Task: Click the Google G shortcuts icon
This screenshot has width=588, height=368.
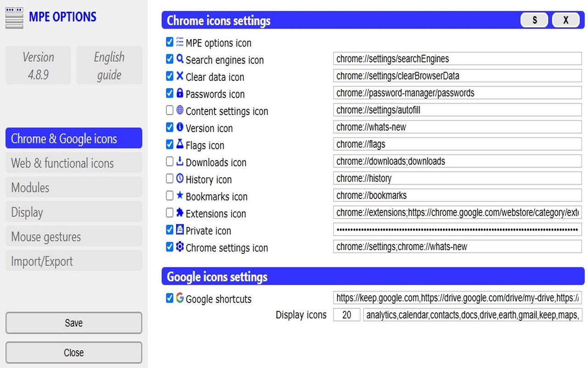Action: tap(180, 298)
